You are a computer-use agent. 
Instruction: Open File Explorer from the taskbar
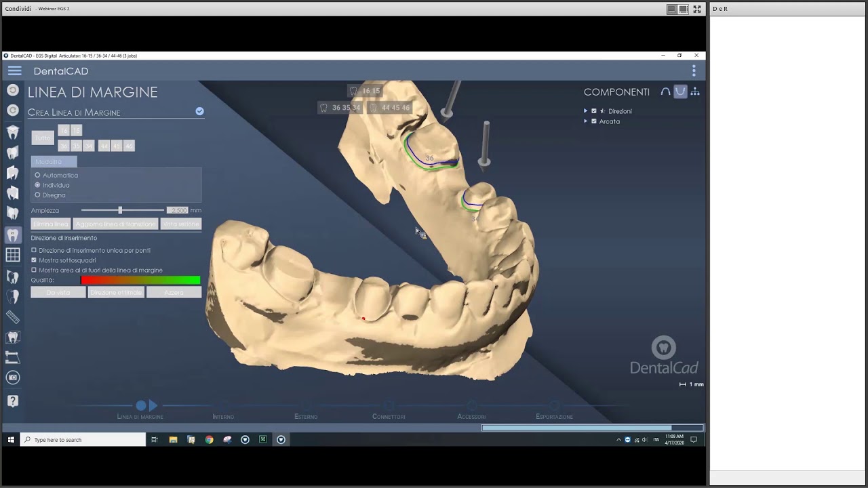pos(173,440)
